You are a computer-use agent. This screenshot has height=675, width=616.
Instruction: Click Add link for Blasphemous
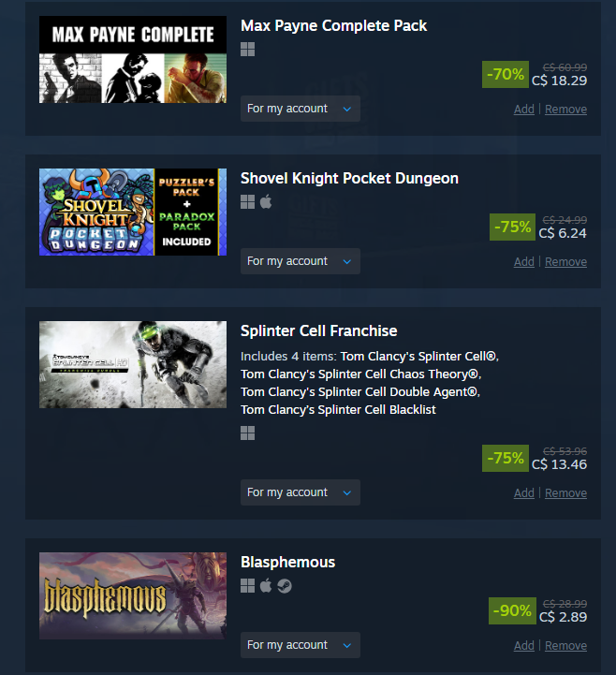[524, 646]
